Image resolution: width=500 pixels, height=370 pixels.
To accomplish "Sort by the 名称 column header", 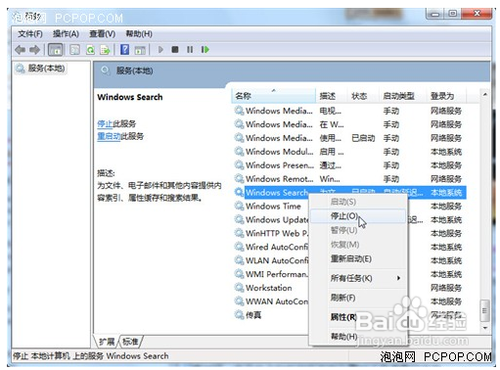I will [x=274, y=96].
